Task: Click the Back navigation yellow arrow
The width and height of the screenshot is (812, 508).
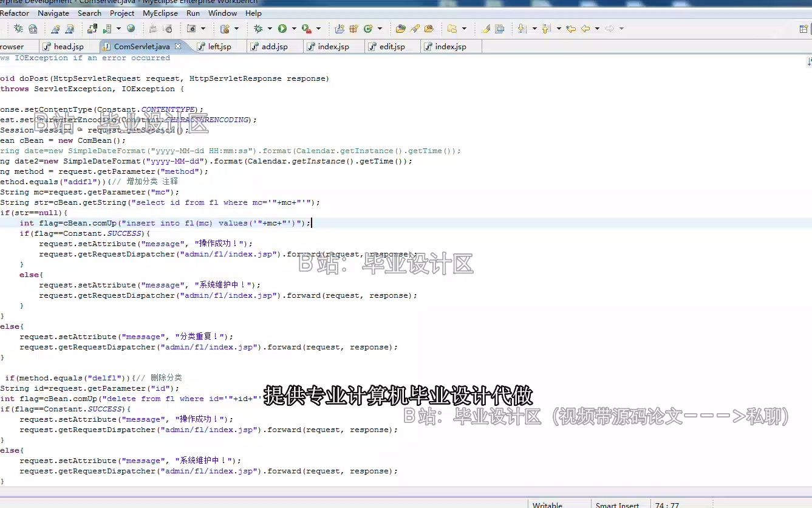Action: [x=585, y=29]
